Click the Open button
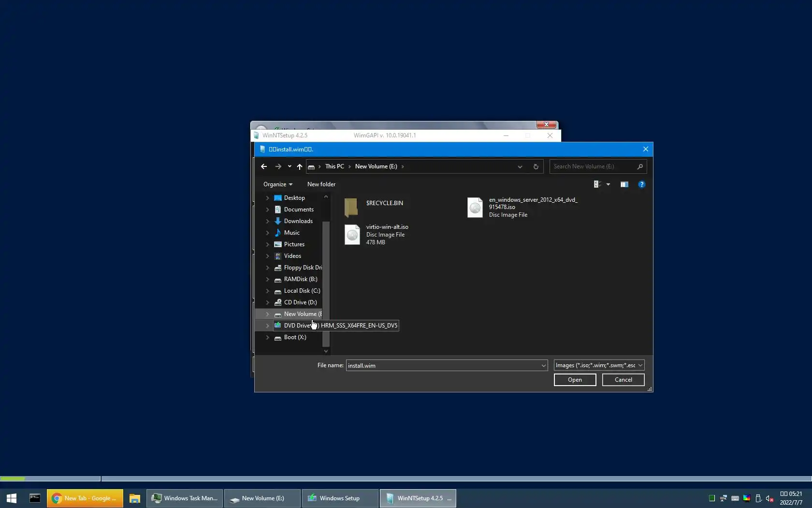 click(575, 380)
